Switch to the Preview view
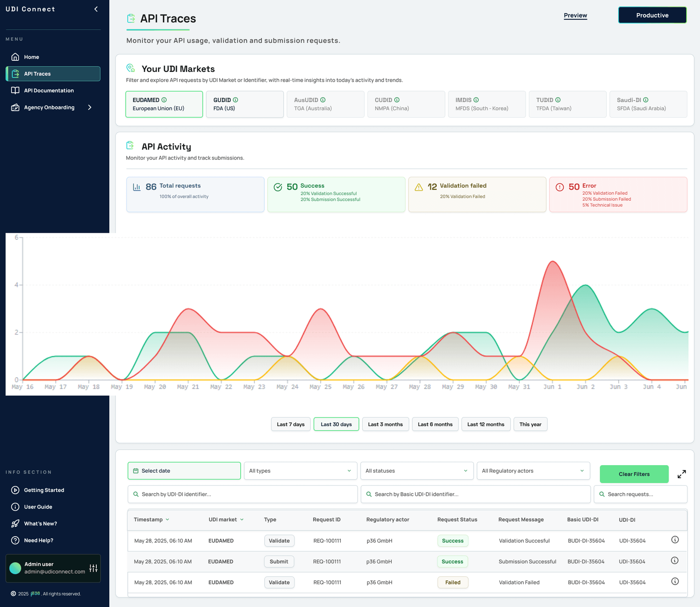The height and width of the screenshot is (607, 700). tap(575, 15)
